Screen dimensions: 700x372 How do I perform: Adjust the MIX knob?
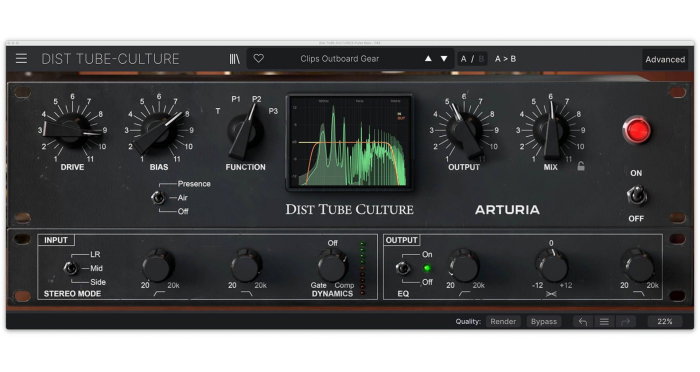pos(551,131)
